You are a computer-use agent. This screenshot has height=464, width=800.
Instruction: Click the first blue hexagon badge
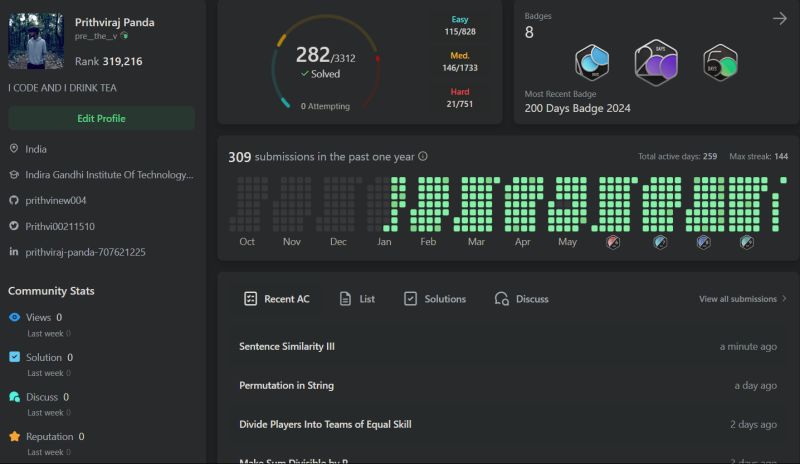pyautogui.click(x=592, y=62)
